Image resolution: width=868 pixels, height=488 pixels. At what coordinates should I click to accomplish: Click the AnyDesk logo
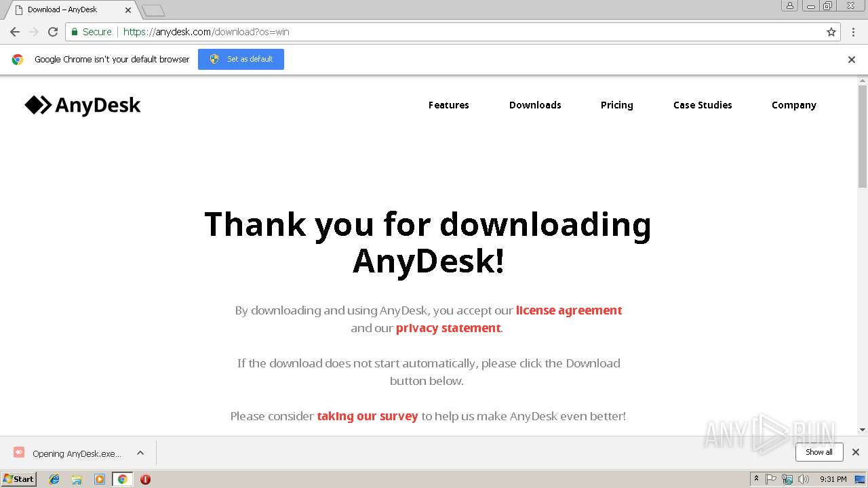83,105
